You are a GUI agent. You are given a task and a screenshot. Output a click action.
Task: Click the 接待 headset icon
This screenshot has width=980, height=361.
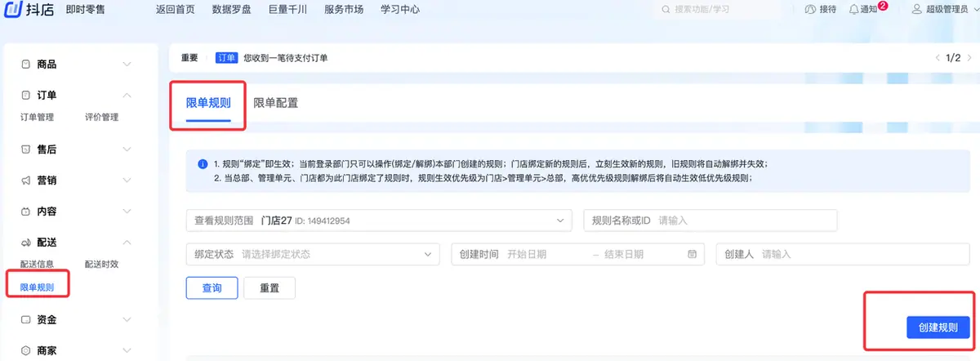810,10
